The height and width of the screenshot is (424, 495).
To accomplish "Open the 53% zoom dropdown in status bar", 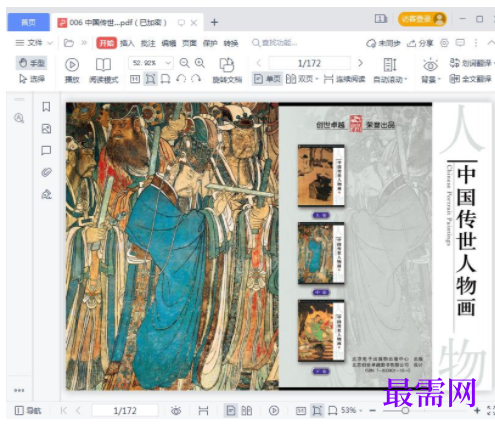I will point(351,410).
